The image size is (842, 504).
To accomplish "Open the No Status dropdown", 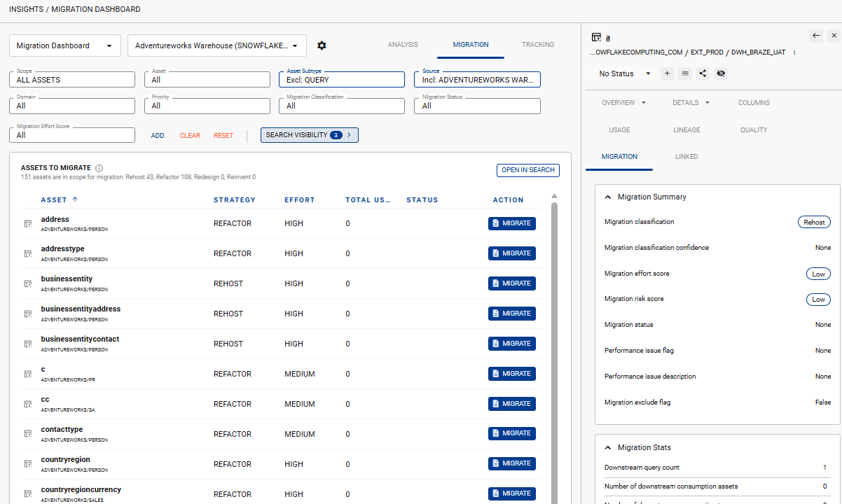I will click(x=625, y=73).
